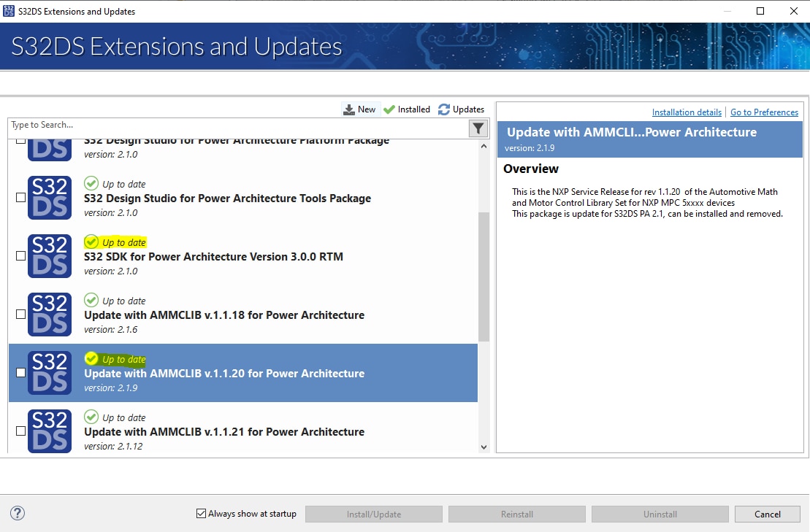Click S32DS logo of AMMCLIB v.1.1.21 entry
810x532 pixels.
(x=50, y=431)
